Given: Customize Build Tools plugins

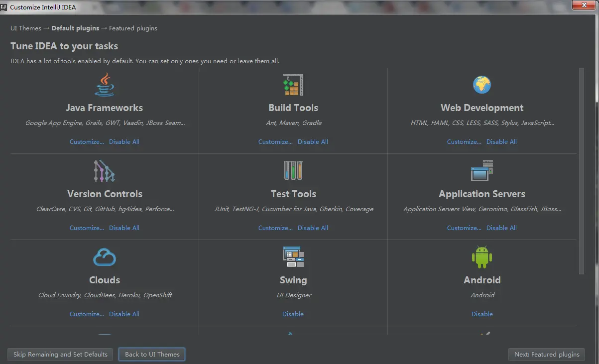Looking at the screenshot, I should click(275, 142).
